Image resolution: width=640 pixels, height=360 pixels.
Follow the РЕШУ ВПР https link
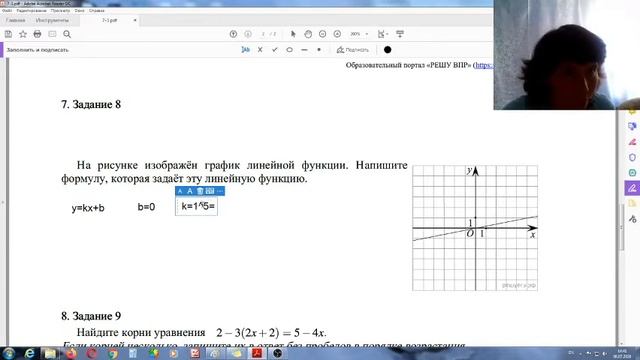(x=484, y=65)
